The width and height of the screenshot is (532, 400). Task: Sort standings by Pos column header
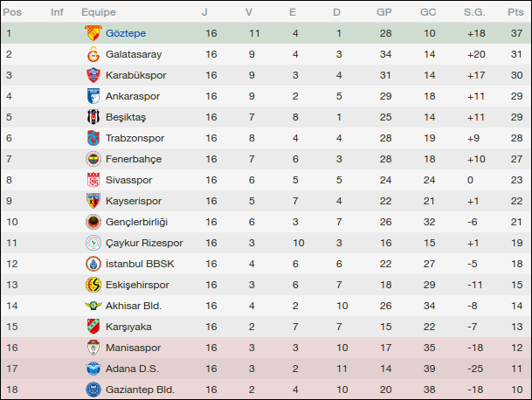[x=12, y=12]
